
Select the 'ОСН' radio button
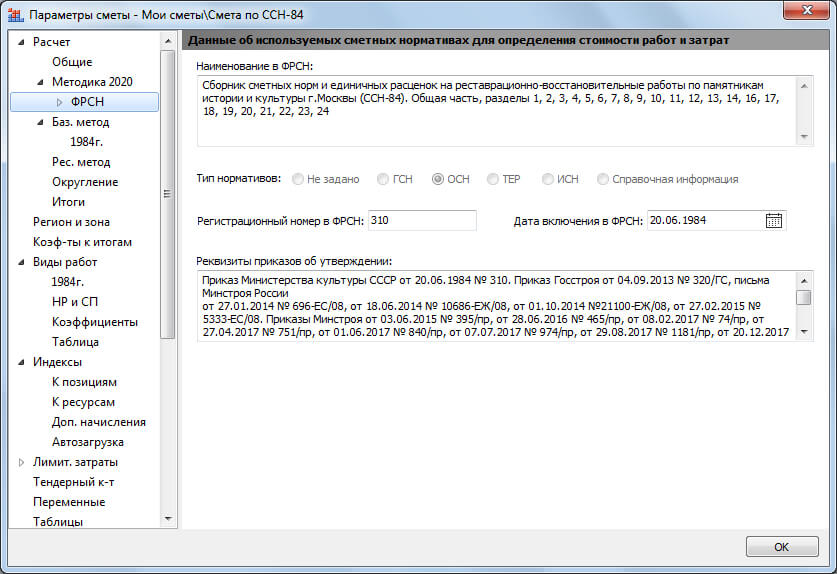[x=438, y=179]
